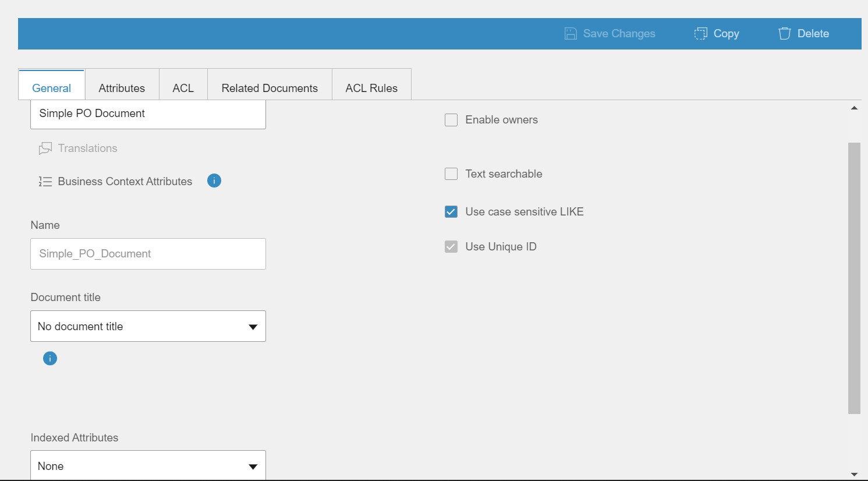The width and height of the screenshot is (868, 481).
Task: Click the scrollbar down arrow
Action: click(854, 475)
